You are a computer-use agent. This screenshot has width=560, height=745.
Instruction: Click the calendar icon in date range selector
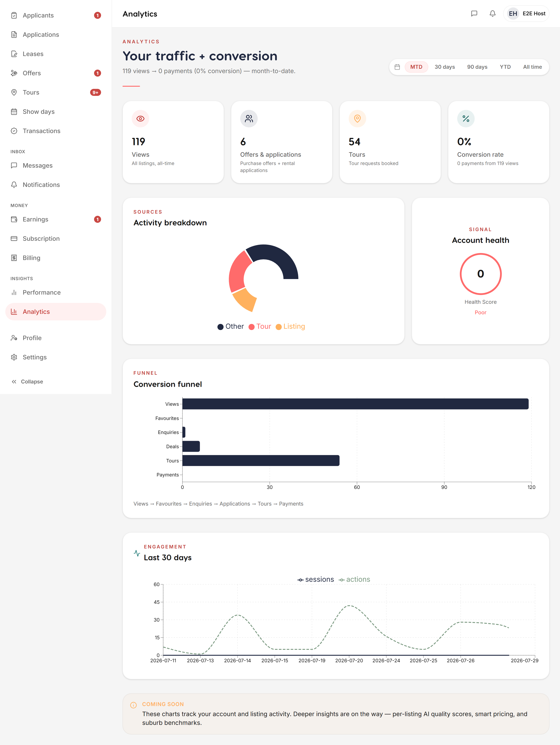coord(397,67)
